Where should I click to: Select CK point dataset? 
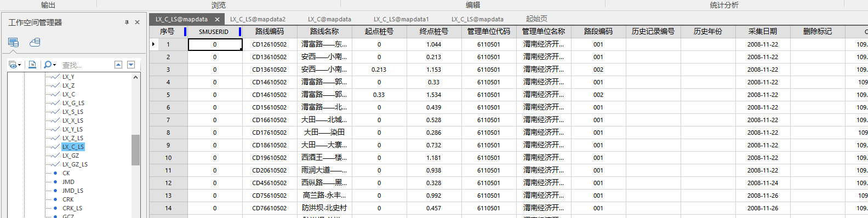[x=66, y=173]
